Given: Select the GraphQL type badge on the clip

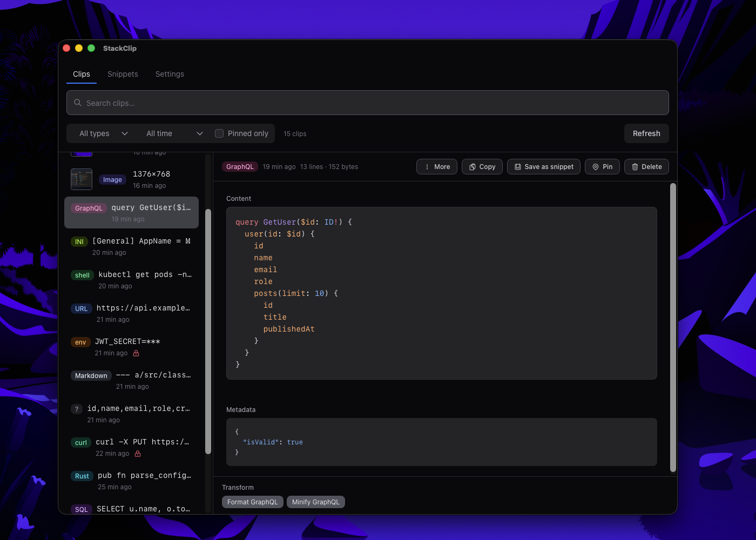Looking at the screenshot, I should [x=240, y=166].
